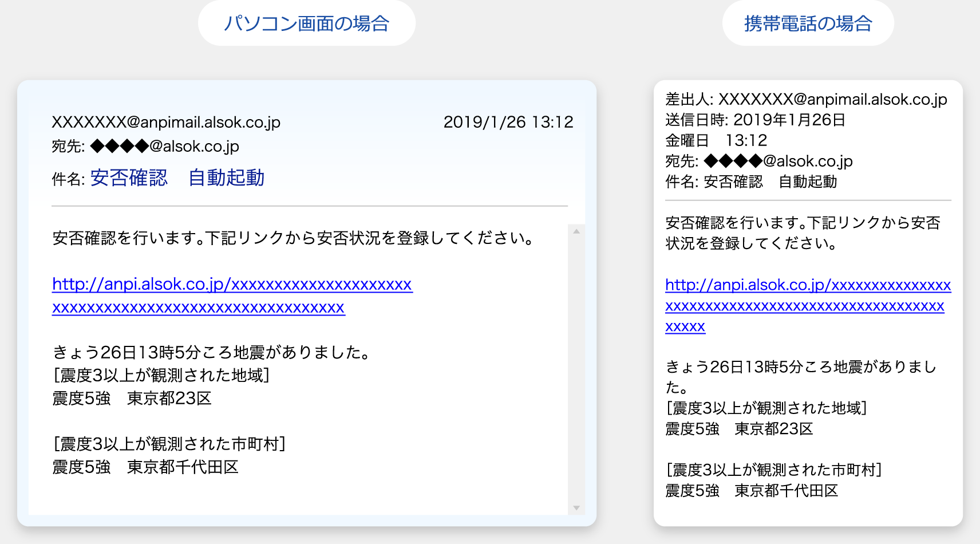Click recipient ◆◆◆◆@alsok.co.jp in PC email
This screenshot has height=544, width=980.
[164, 147]
